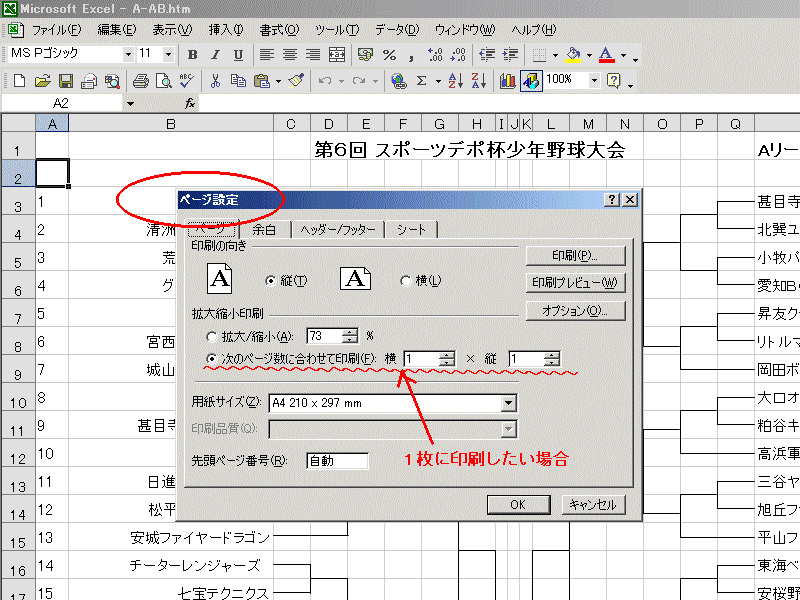Open the 編集 menu
800x600 pixels.
point(117,30)
